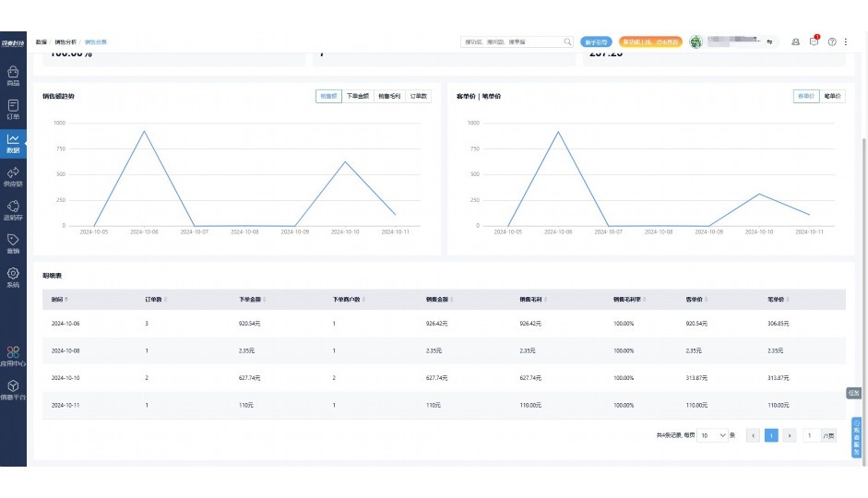The image size is (868, 498).
Task: Switch sales trend chart to 销售毛利
Action: click(x=389, y=96)
